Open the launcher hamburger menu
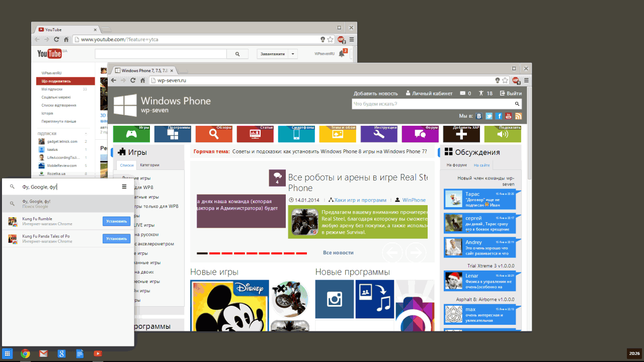This screenshot has height=362, width=644. click(x=124, y=187)
